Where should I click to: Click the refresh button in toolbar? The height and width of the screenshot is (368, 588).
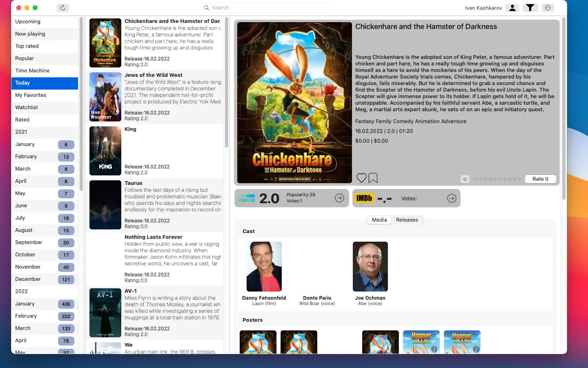click(x=63, y=8)
